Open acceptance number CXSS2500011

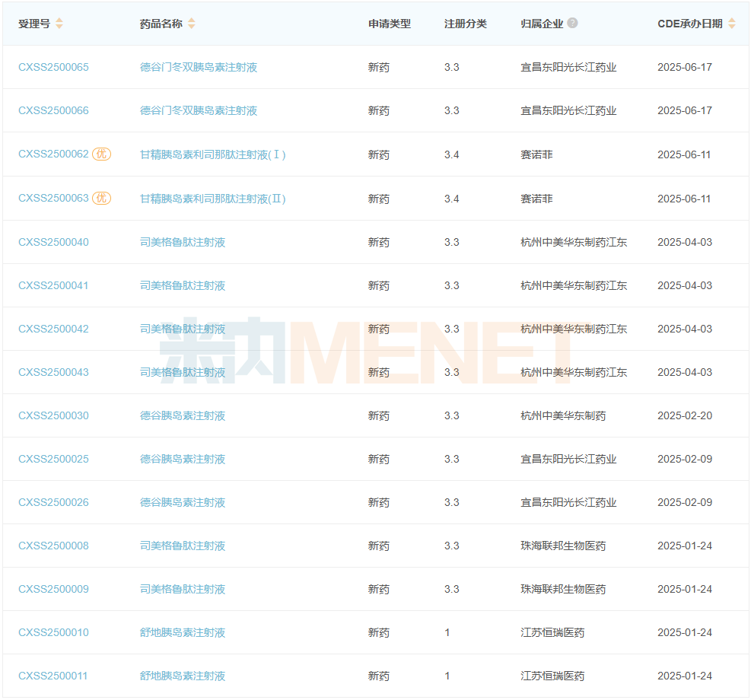pyautogui.click(x=53, y=676)
